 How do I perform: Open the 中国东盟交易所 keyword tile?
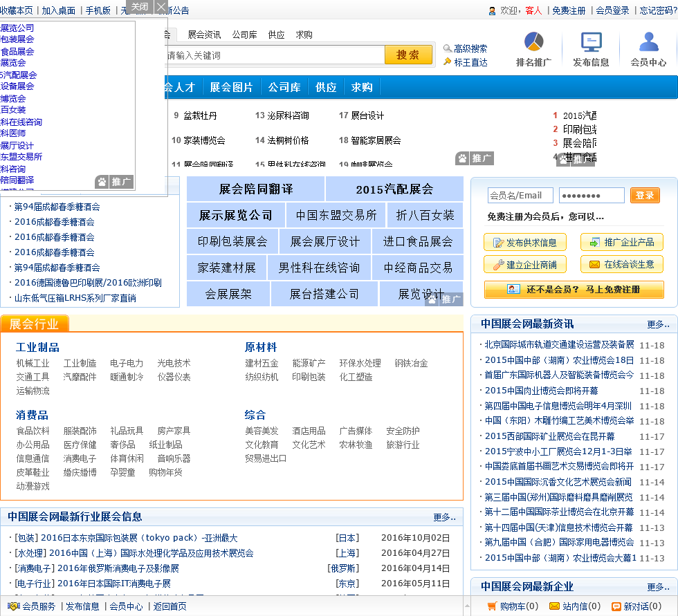pyautogui.click(x=336, y=215)
